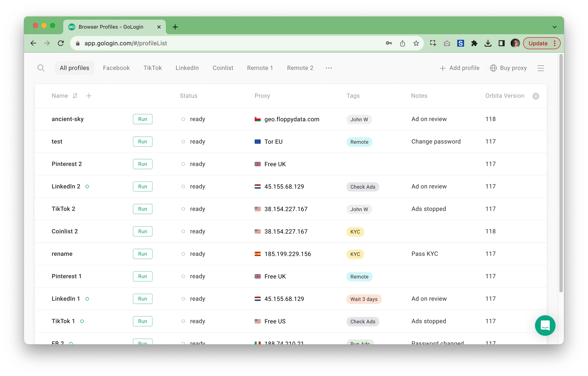
Task: Open the Remote 1 folder tab
Action: click(260, 68)
